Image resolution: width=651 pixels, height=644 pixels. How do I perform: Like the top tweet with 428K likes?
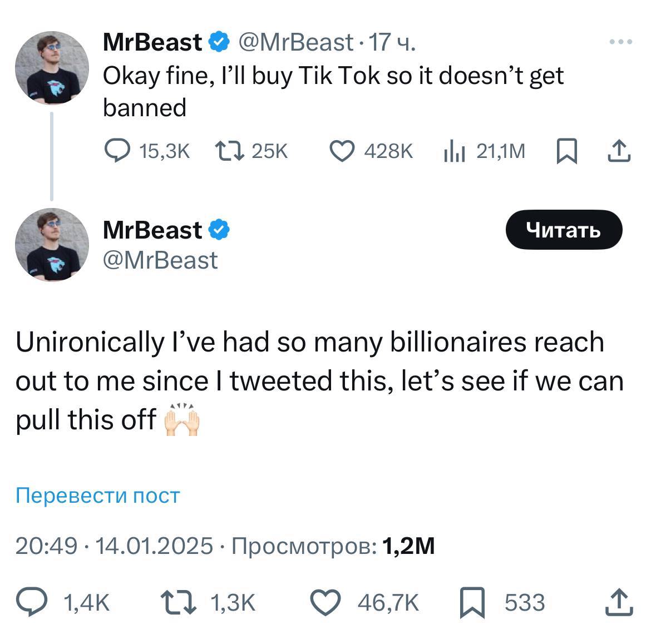point(342,151)
